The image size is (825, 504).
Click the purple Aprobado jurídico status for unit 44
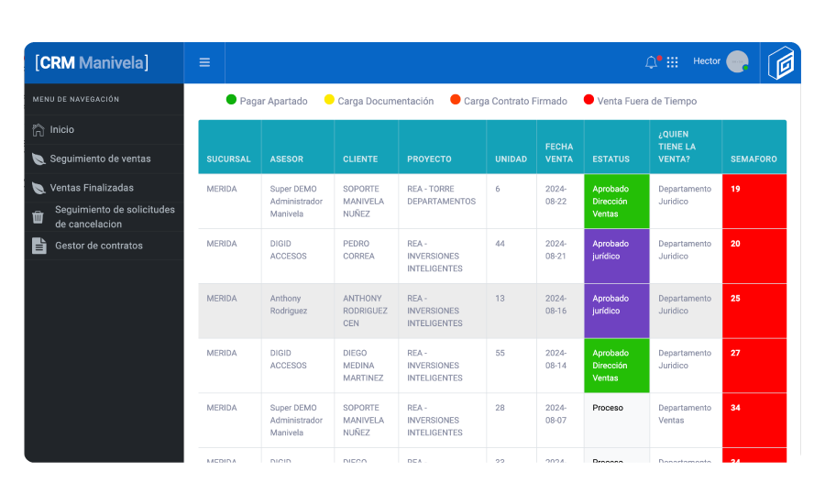coord(616,256)
